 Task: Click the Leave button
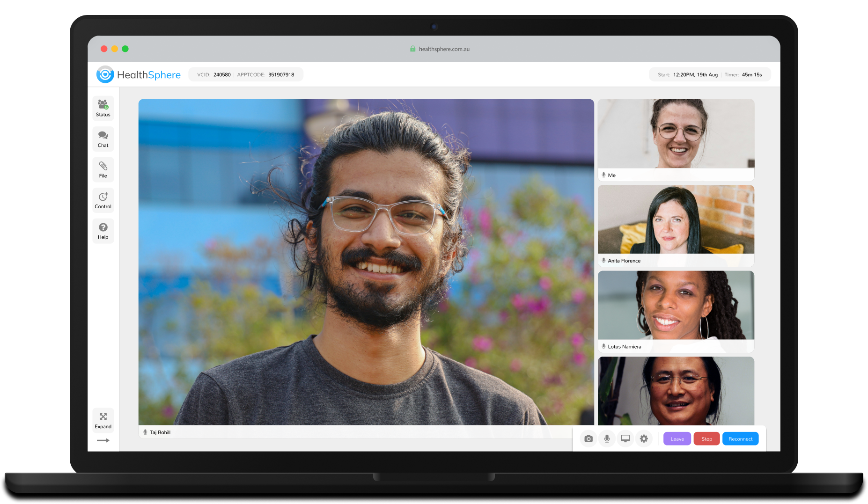[677, 439]
